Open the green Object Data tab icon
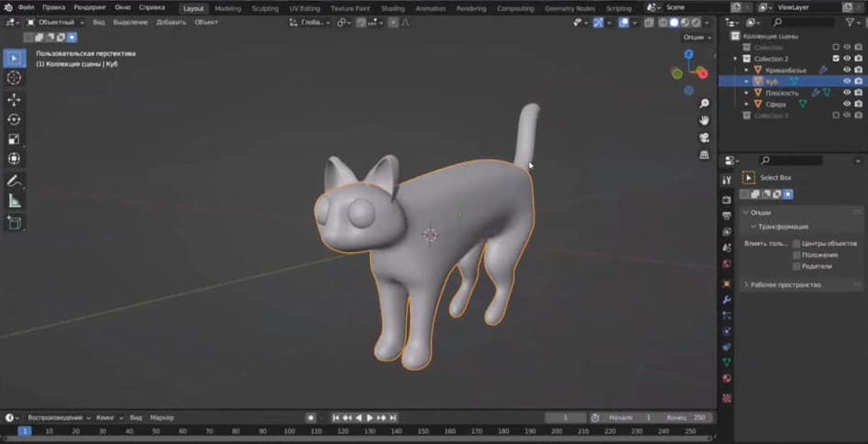Image resolution: width=868 pixels, height=444 pixels. 727,362
